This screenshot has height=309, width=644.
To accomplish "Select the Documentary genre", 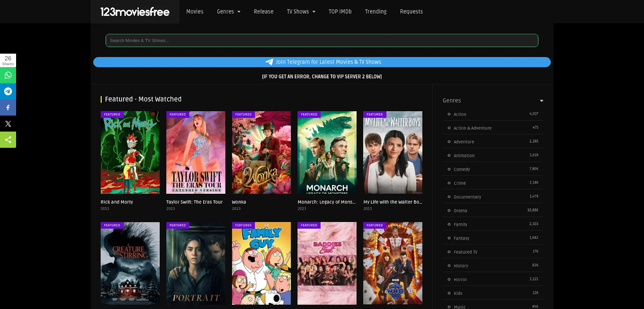I will [467, 197].
